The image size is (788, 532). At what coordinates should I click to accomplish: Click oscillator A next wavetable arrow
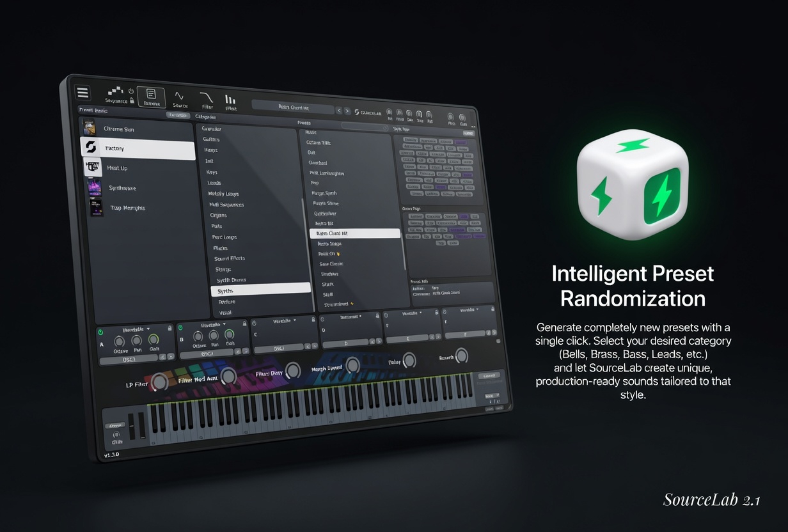[x=170, y=356]
